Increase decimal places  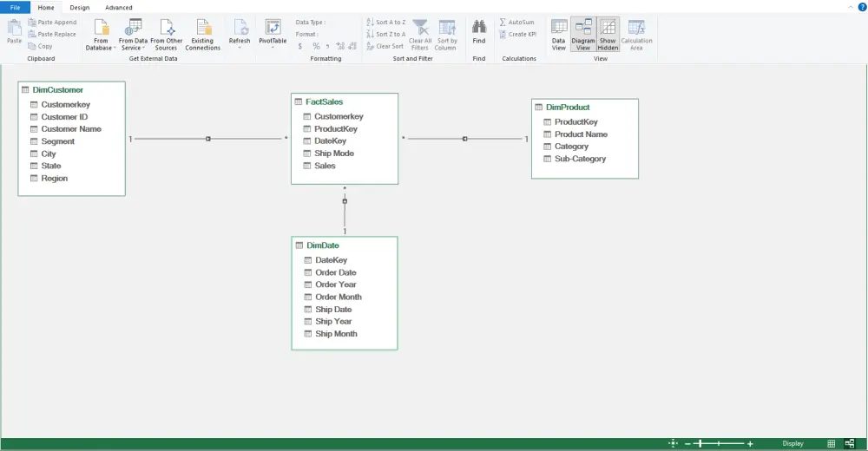point(340,47)
